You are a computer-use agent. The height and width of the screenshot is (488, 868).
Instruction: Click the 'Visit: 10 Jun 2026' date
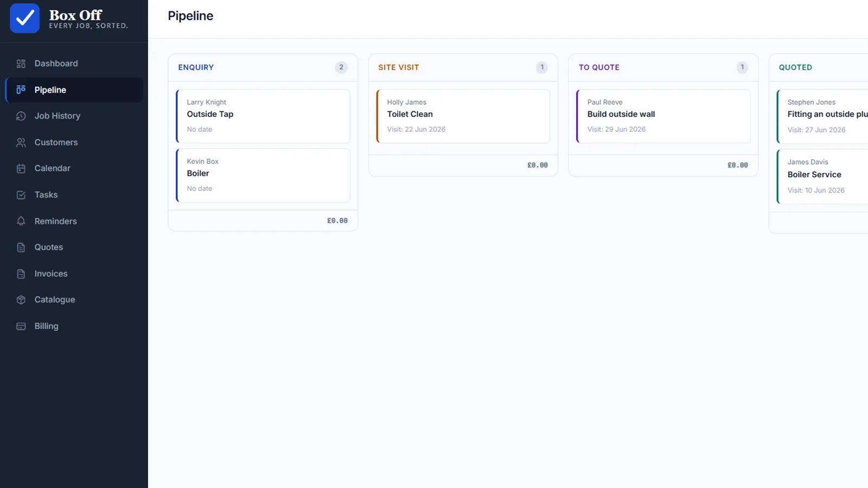816,190
